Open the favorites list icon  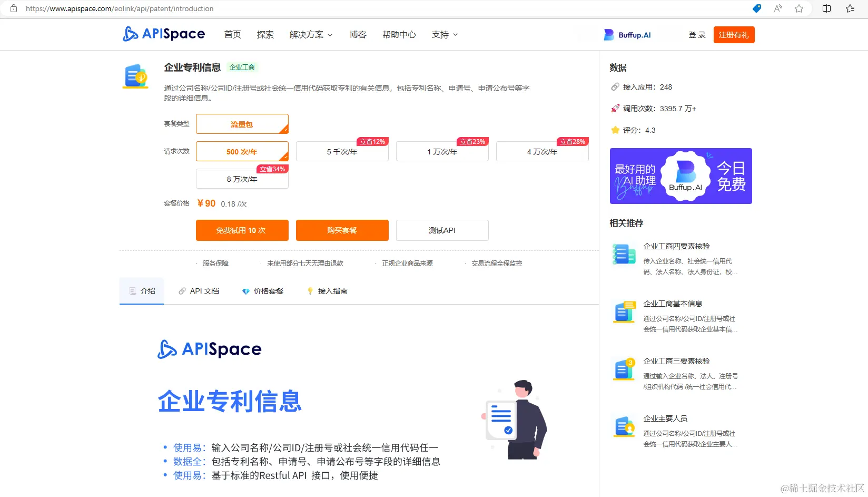tap(850, 8)
